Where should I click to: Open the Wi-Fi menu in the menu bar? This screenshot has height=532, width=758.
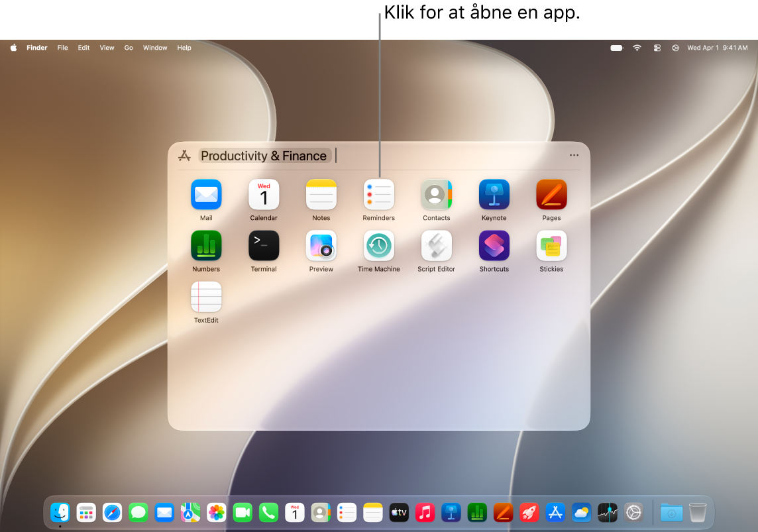click(x=637, y=47)
